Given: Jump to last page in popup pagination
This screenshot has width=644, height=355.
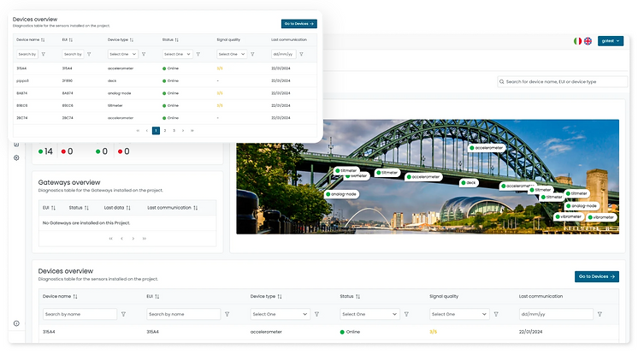Looking at the screenshot, I should [192, 131].
